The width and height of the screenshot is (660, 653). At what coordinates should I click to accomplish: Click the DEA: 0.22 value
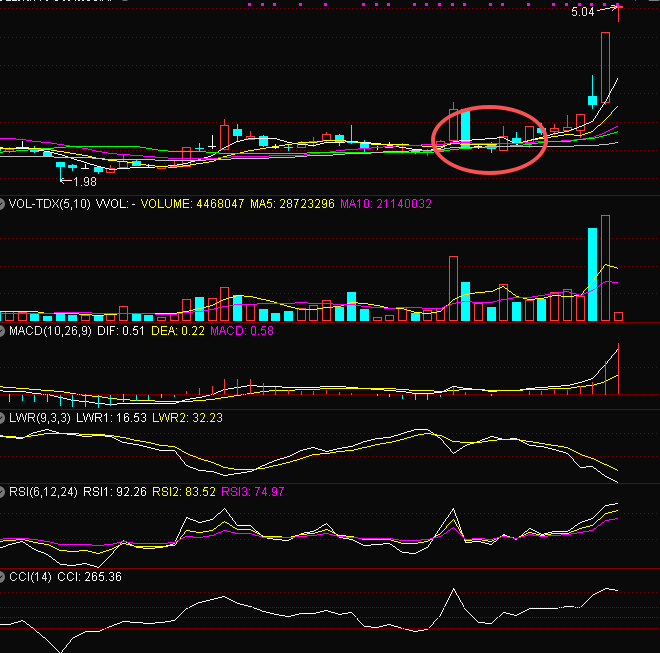click(x=178, y=331)
